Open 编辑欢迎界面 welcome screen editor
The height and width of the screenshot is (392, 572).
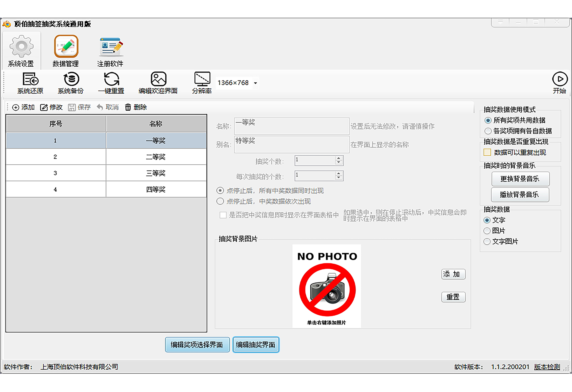click(x=158, y=79)
